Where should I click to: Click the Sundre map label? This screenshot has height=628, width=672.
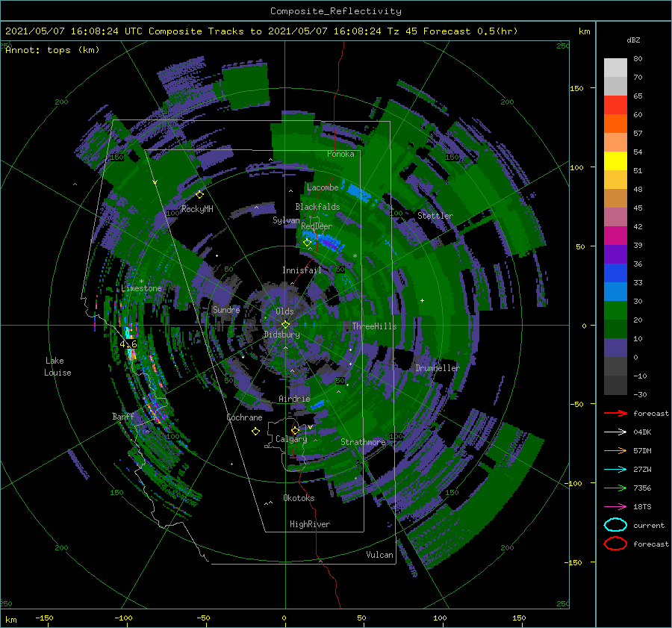point(226,310)
